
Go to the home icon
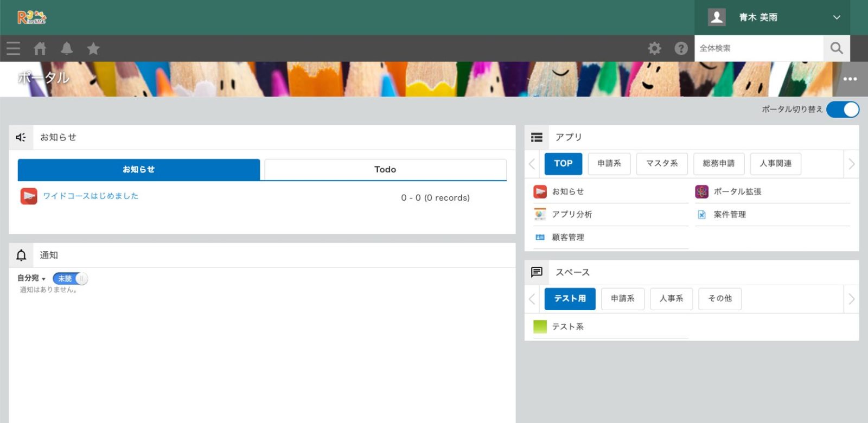pos(40,49)
